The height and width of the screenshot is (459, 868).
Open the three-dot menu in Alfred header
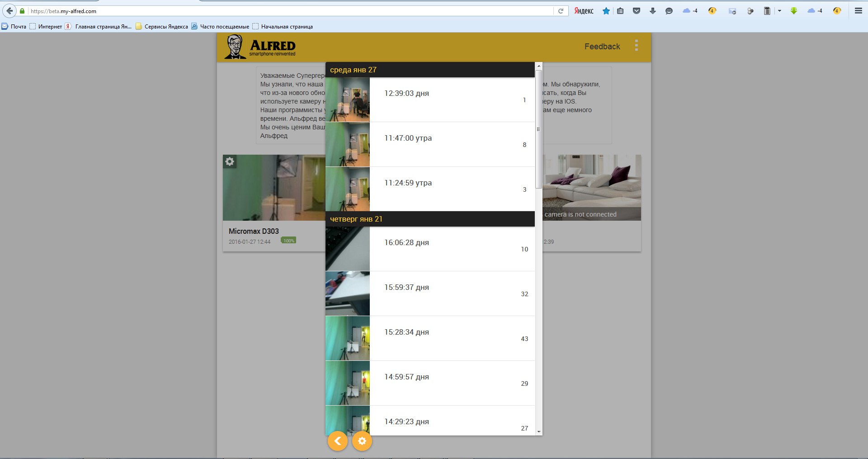(x=636, y=46)
